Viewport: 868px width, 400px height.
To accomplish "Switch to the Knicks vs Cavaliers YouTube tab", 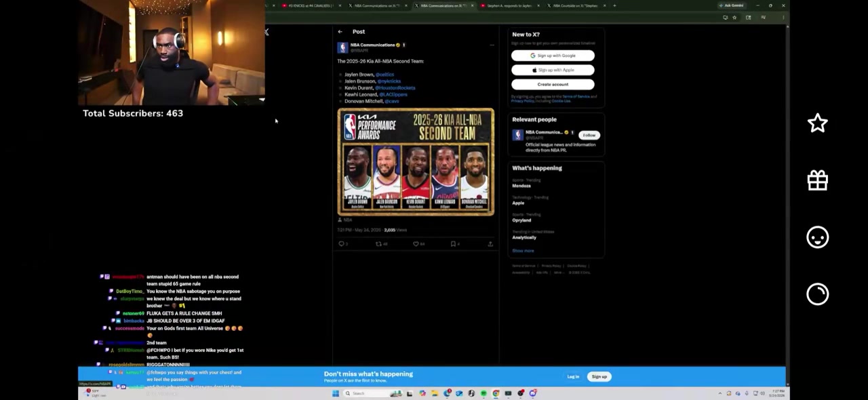I will click(x=310, y=5).
